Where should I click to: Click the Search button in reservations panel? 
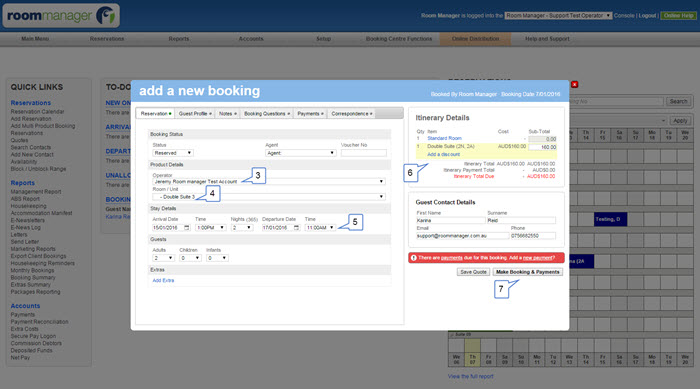pyautogui.click(x=678, y=101)
